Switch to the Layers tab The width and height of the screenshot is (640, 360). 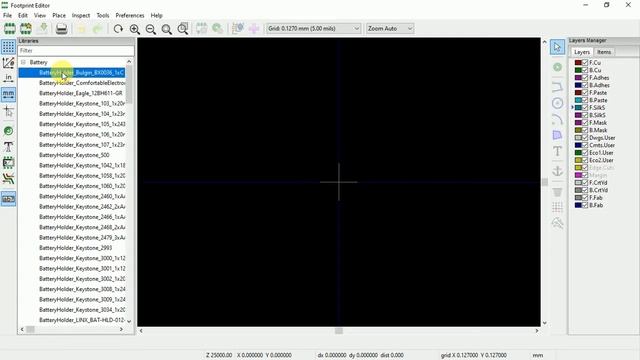tap(582, 52)
